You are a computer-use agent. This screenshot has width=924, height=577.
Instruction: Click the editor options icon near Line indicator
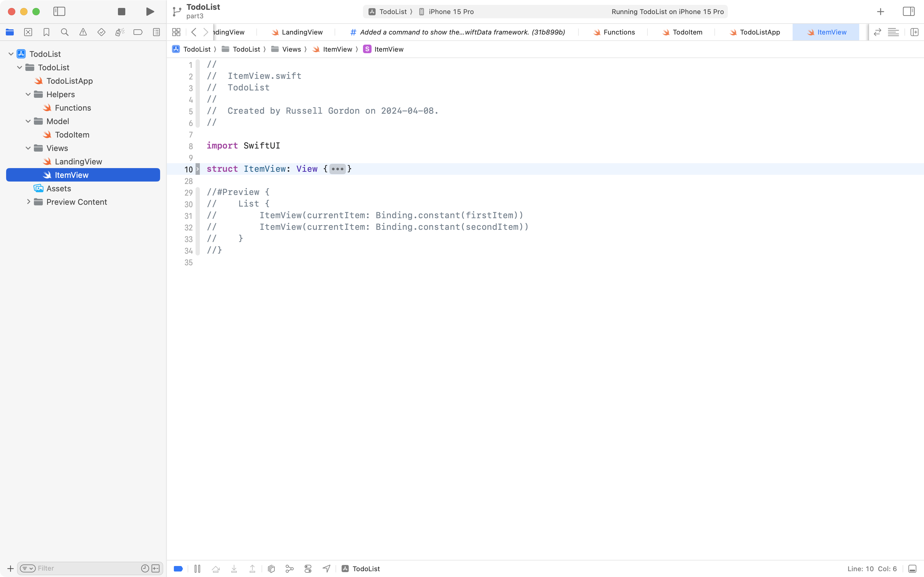(x=912, y=568)
